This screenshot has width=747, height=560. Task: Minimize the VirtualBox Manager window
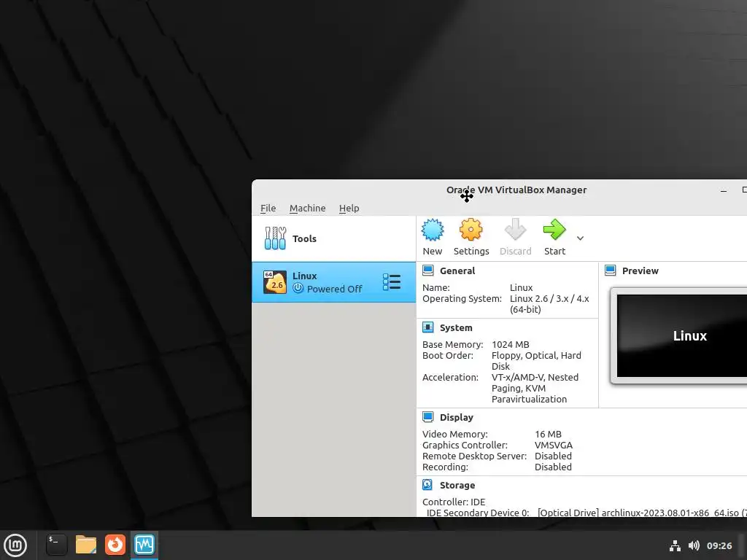coord(724,190)
